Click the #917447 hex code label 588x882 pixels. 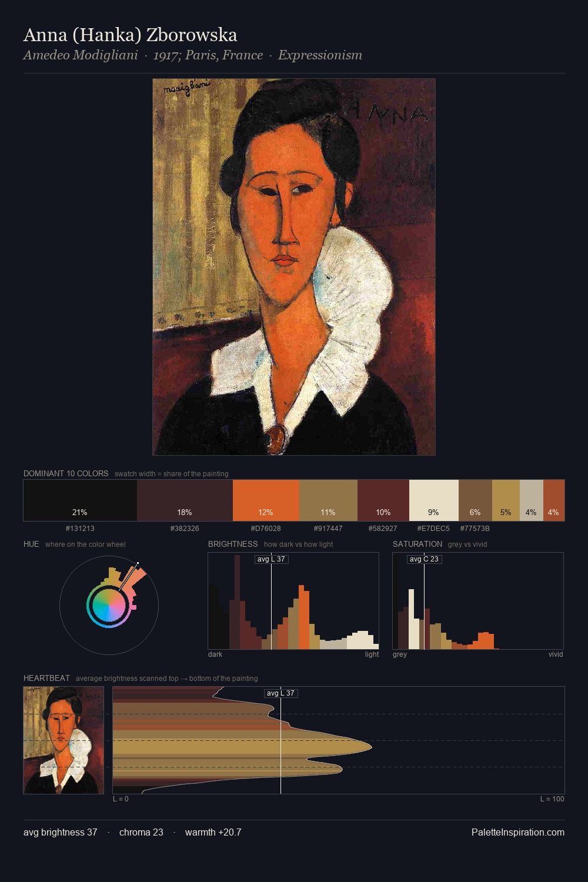coord(328,528)
